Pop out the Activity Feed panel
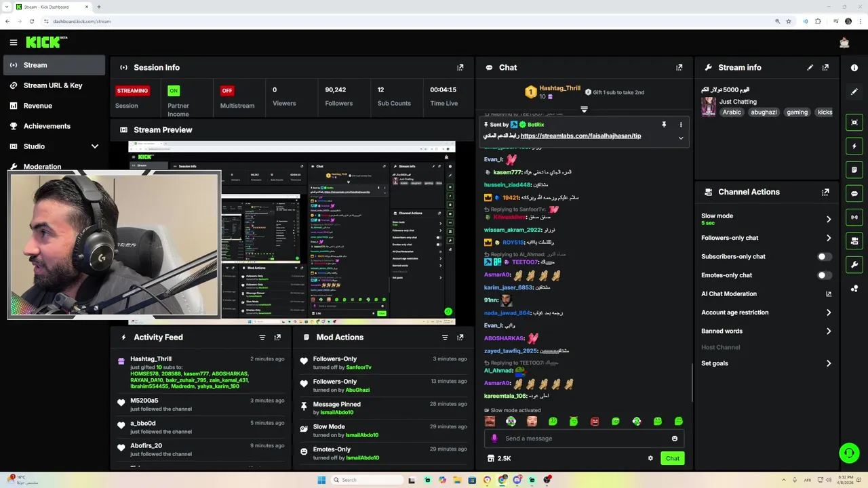The image size is (868, 488). 277,338
